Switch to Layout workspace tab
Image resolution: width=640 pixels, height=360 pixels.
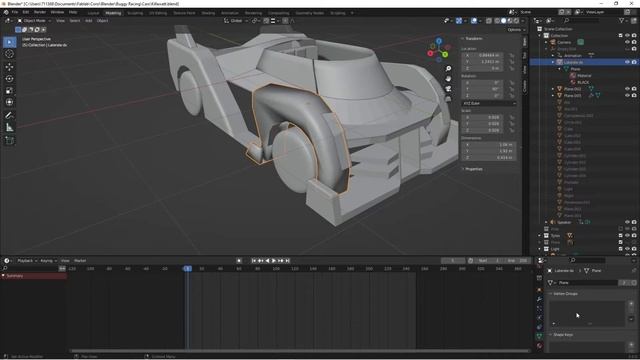pyautogui.click(x=93, y=13)
